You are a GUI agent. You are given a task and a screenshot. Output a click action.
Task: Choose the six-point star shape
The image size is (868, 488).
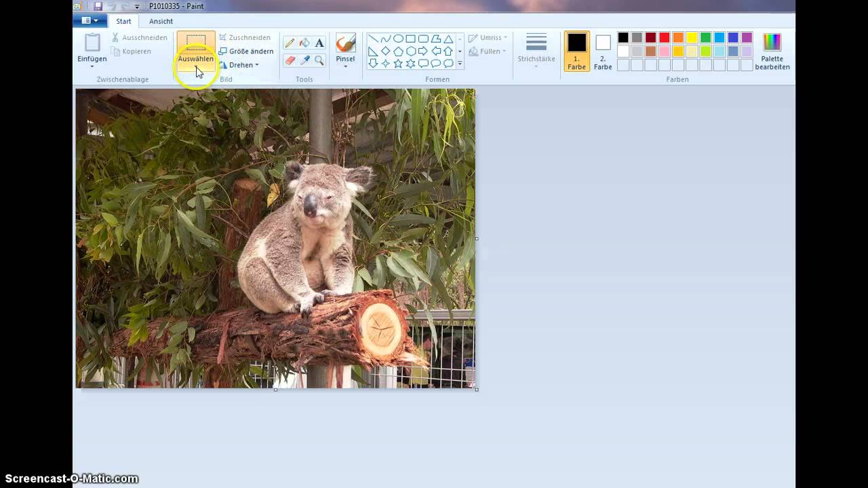(411, 63)
